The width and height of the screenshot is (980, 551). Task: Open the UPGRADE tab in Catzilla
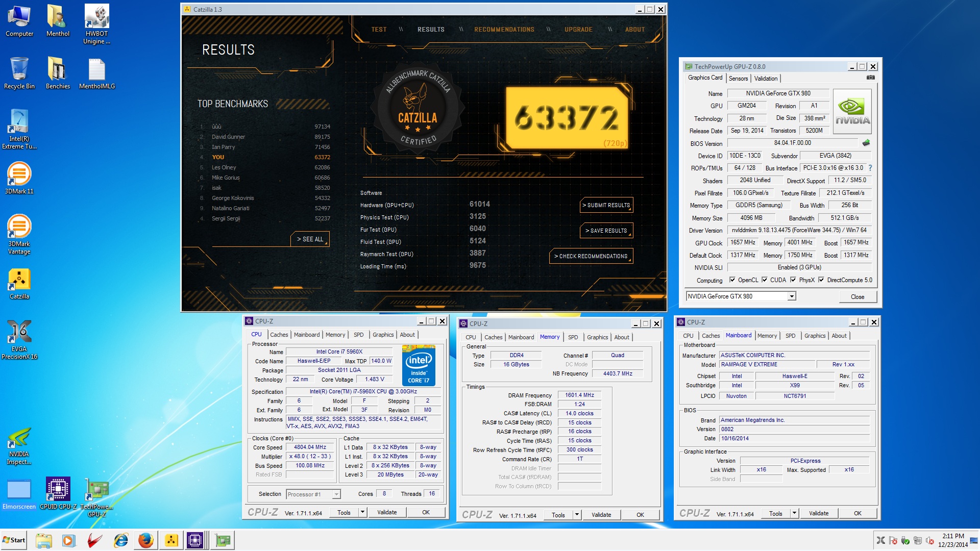tap(578, 30)
